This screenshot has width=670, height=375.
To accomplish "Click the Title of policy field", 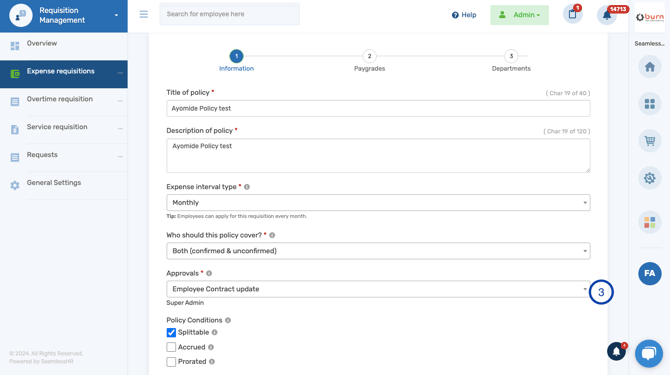I will [x=378, y=108].
